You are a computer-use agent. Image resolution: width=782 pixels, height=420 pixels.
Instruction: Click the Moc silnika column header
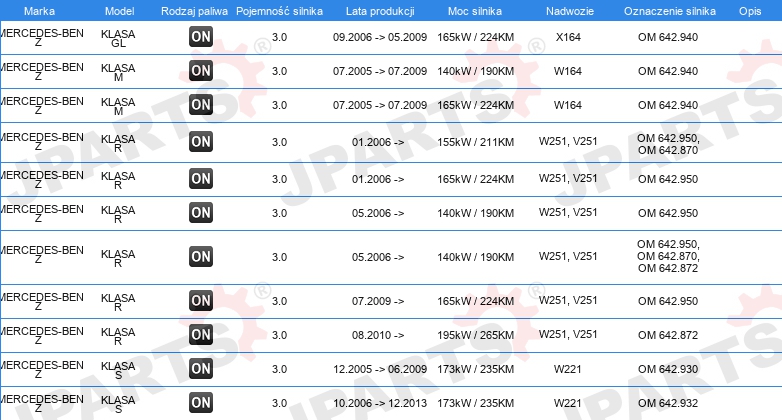point(475,11)
